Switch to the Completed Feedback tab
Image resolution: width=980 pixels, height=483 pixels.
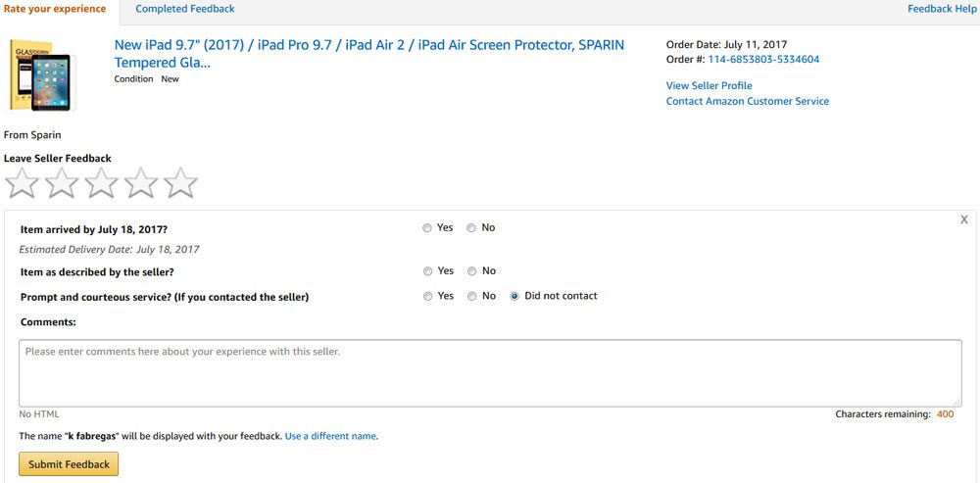pos(185,9)
